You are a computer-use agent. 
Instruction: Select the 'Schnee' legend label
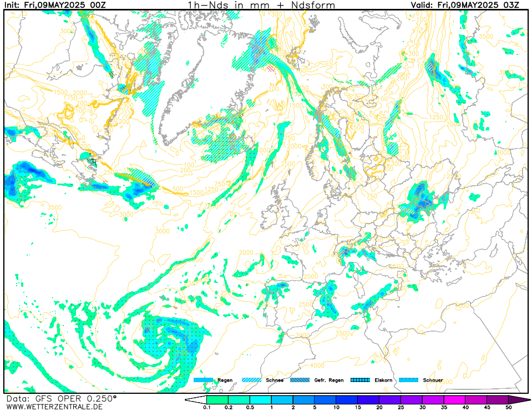[x=275, y=380]
